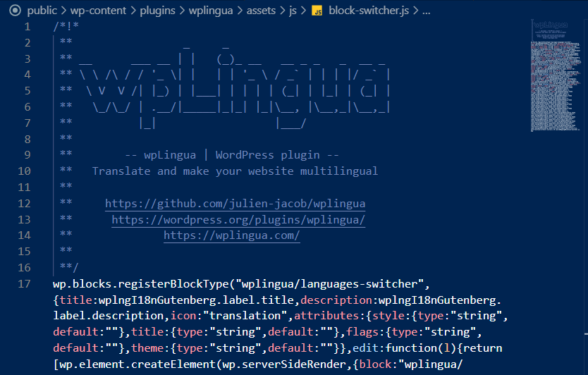Viewport: 588px width, 375px height.
Task: Click the 'block' property key
Action: point(375,364)
